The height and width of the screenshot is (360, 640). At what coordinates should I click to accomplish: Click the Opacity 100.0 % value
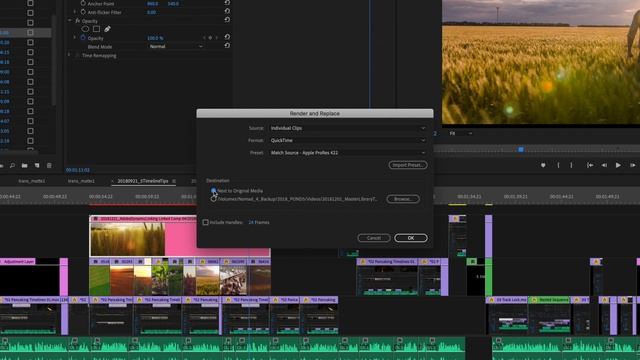(155, 38)
